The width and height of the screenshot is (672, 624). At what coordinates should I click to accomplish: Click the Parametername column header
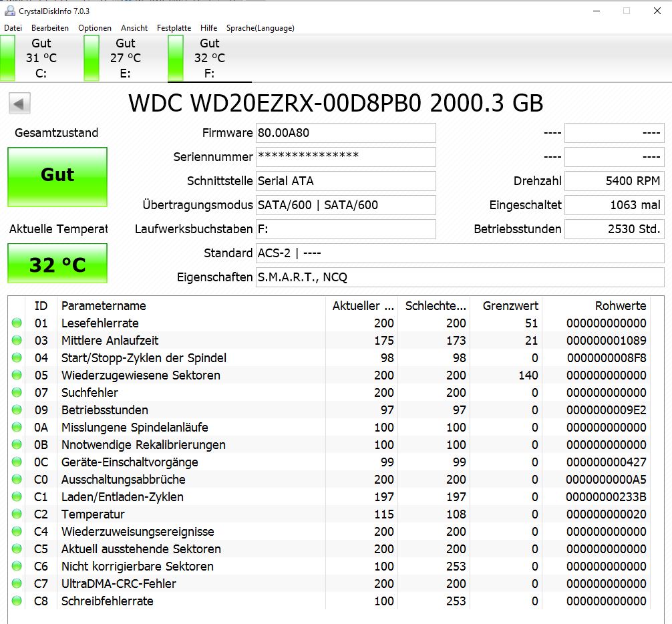point(191,305)
